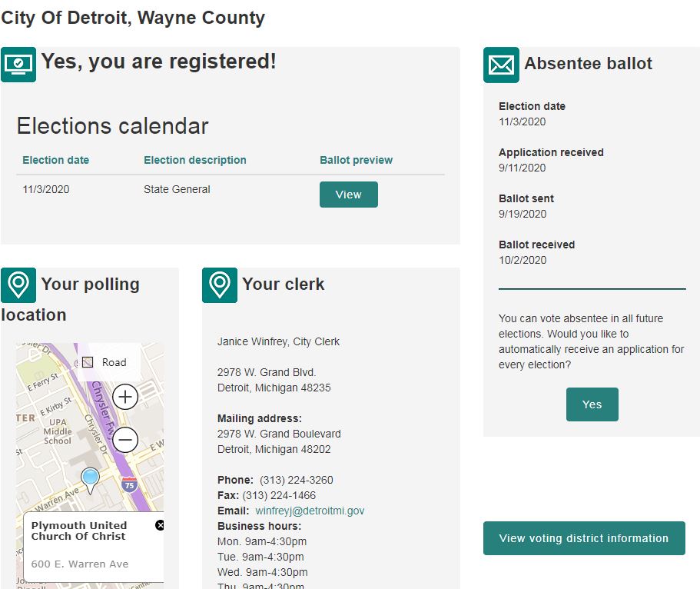Screen dimensions: 700x589
Task: View the State General ballot preview
Action: pyautogui.click(x=348, y=195)
